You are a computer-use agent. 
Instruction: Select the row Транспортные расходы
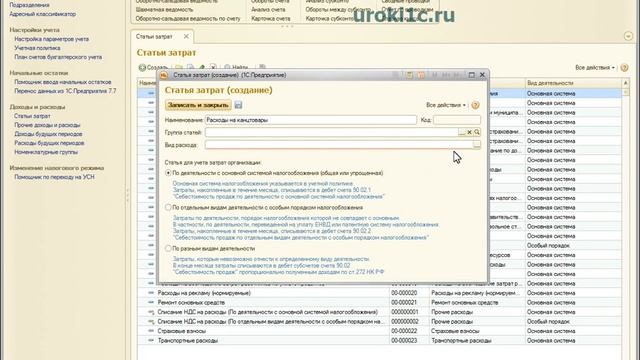[380, 340]
